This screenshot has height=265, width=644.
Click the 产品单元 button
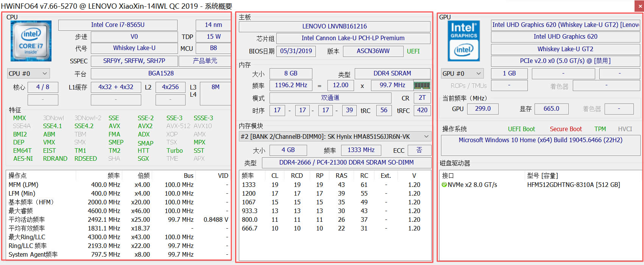(x=205, y=61)
